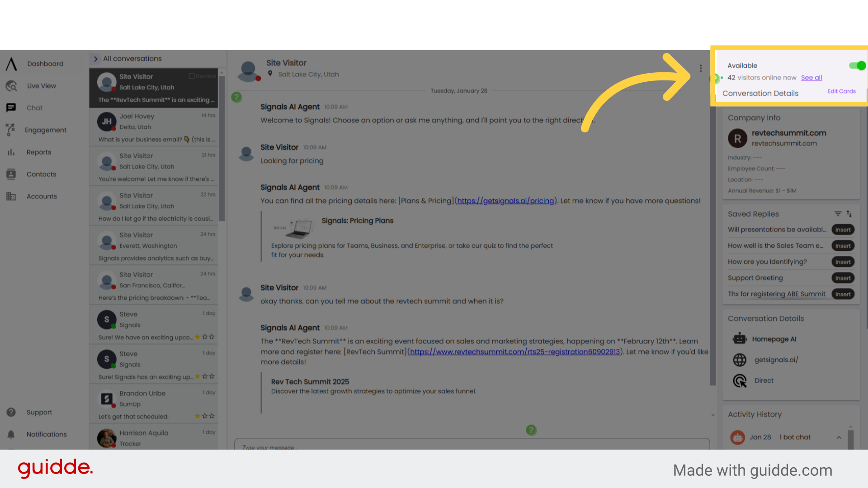Insert the Support Greeting saved reply
868x488 pixels.
point(843,278)
